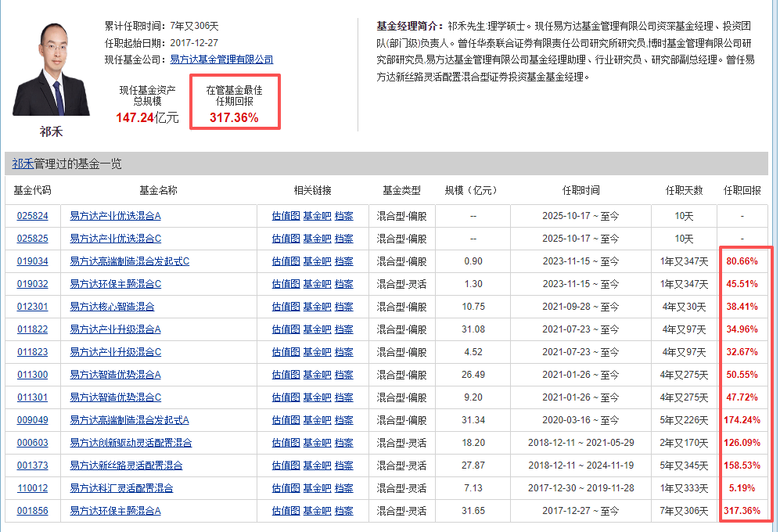
Task: Open fund 易方达创新驱动灵活配置混合
Action: [x=131, y=443]
